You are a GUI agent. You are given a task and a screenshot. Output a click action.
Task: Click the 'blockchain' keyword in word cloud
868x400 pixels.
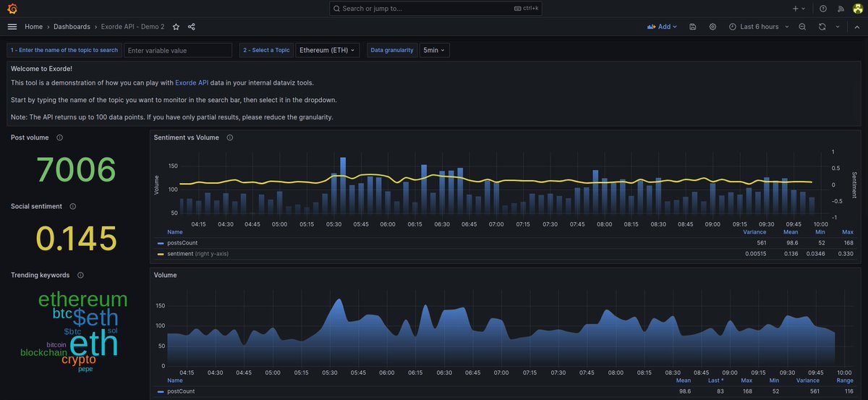[44, 353]
